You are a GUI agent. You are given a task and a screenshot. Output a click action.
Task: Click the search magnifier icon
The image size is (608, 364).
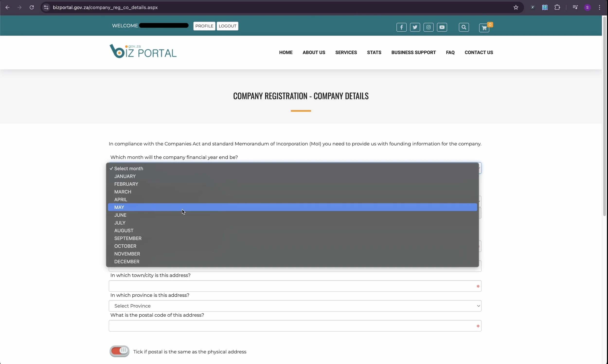(x=464, y=27)
